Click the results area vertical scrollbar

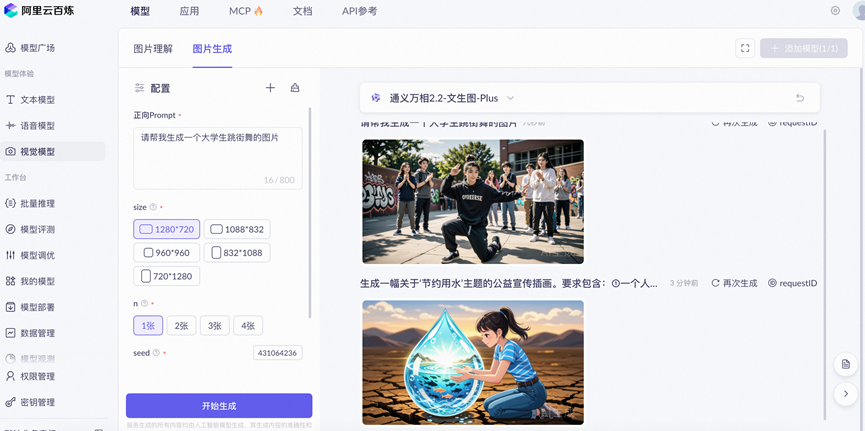pyautogui.click(x=825, y=274)
